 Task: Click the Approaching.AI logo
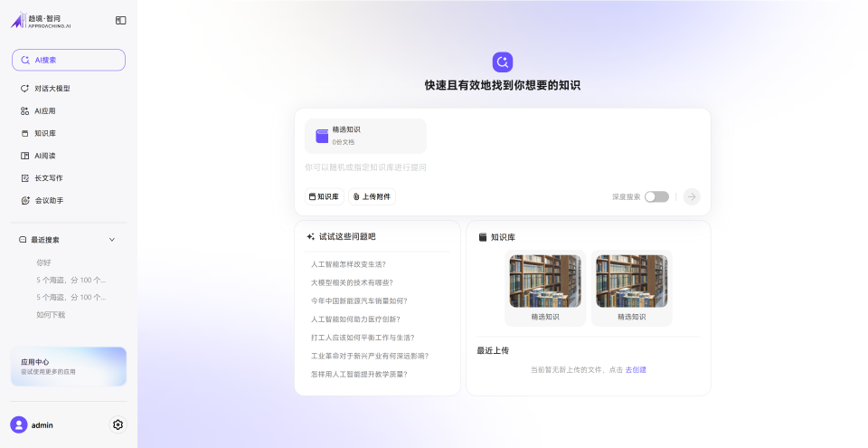click(41, 21)
